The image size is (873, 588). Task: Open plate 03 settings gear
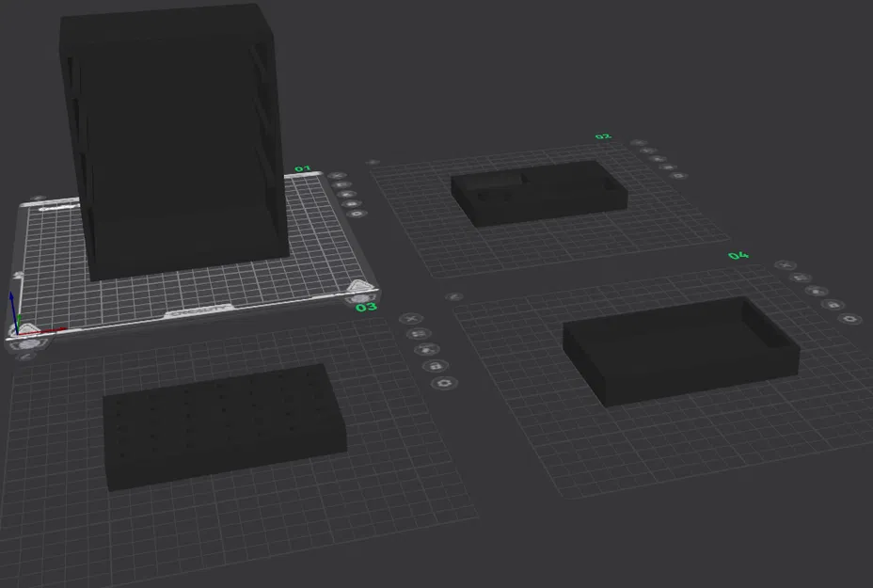(444, 383)
